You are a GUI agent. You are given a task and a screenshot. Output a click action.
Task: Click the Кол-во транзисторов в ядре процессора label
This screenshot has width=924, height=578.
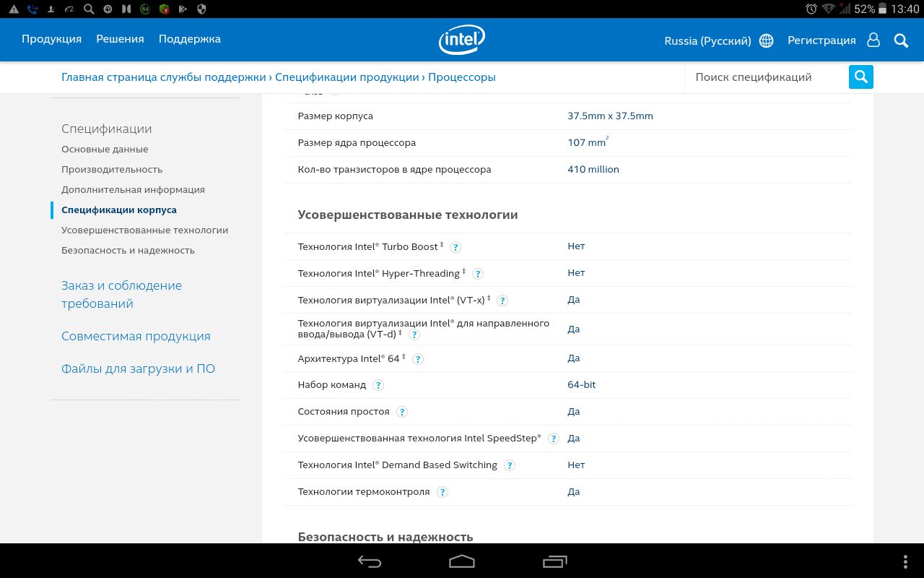(394, 169)
